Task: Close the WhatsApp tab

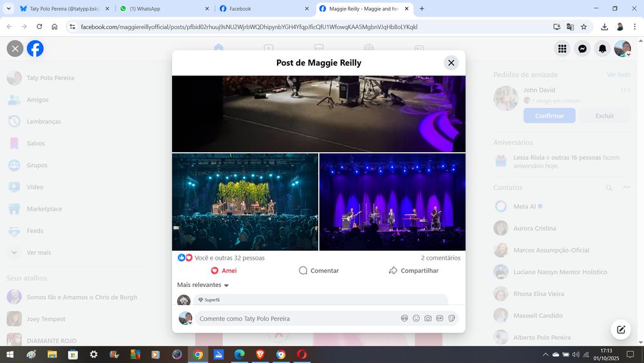Action: click(x=207, y=8)
